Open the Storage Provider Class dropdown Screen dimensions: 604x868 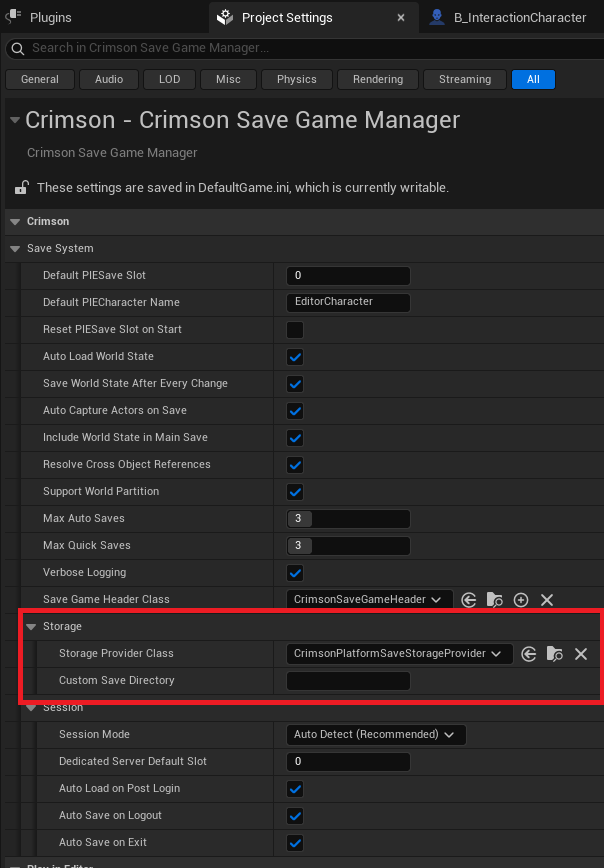click(400, 654)
